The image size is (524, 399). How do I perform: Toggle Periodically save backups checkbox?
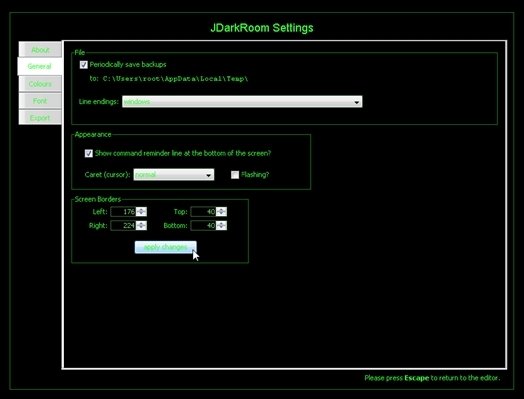[x=84, y=64]
